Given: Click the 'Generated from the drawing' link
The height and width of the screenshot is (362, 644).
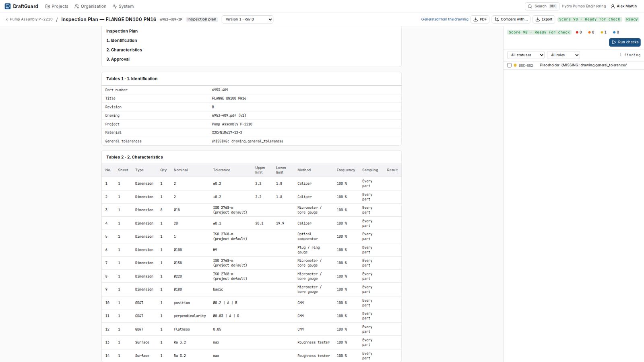Looking at the screenshot, I should tap(445, 19).
